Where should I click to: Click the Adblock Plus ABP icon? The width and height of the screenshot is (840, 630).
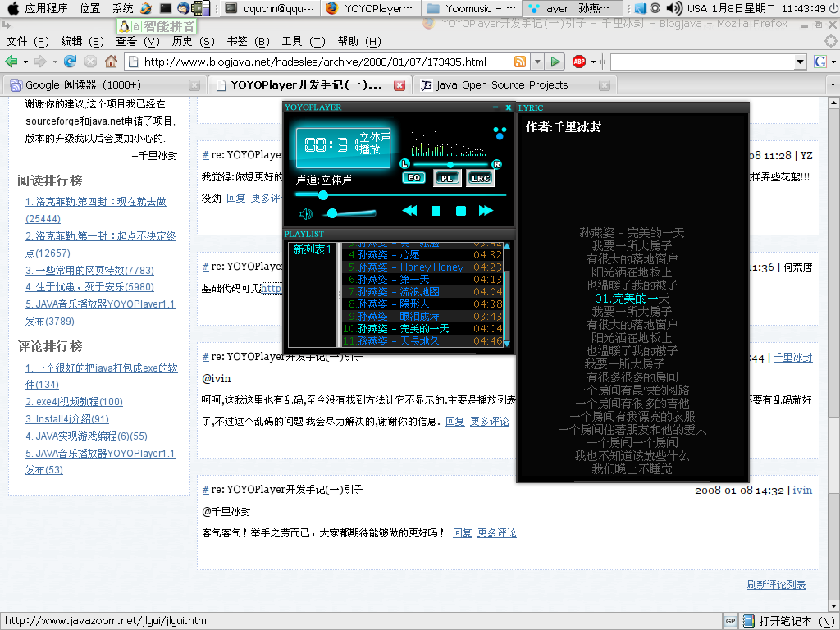click(579, 62)
